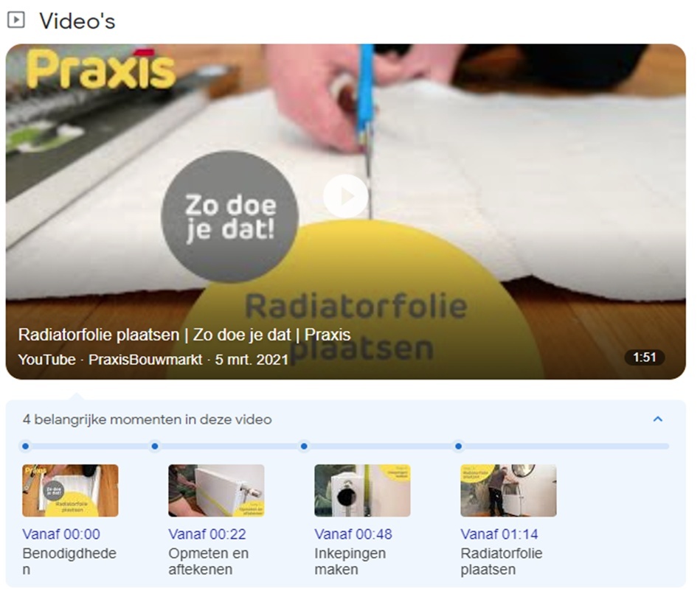Viewport: 700px width, 597px height.
Task: Open the Radiatorfolie plaatsen moment thumbnail
Action: 508,490
